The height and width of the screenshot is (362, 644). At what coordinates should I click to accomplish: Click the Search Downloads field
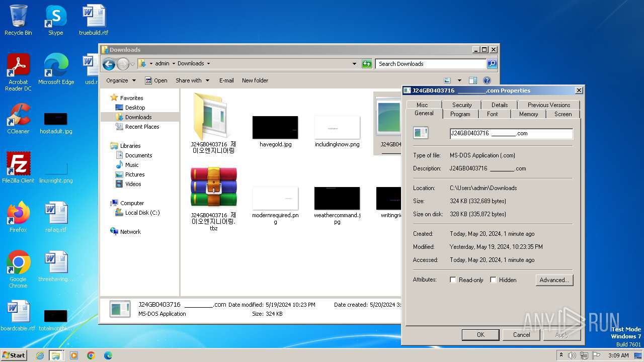(431, 64)
